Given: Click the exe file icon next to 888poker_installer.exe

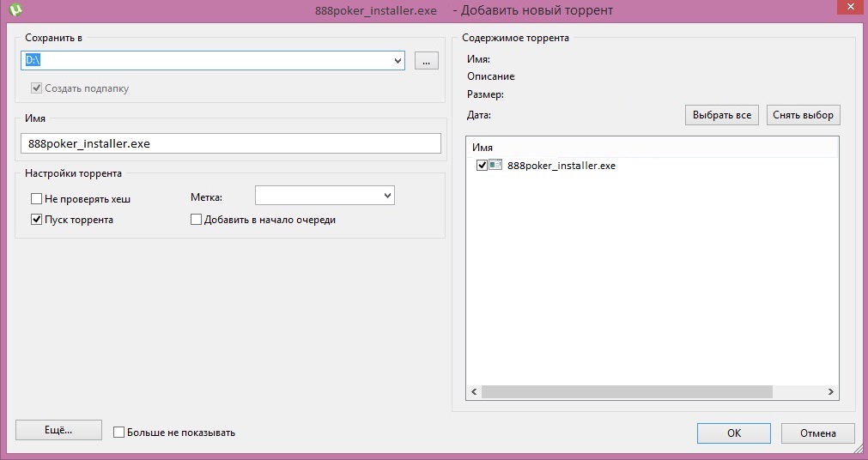Looking at the screenshot, I should pos(495,165).
